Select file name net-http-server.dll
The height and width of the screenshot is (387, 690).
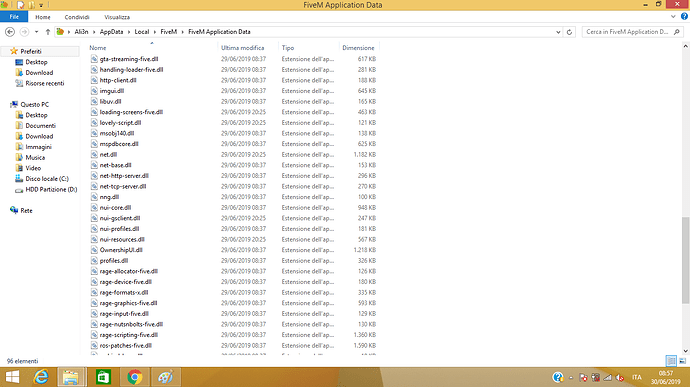point(124,176)
